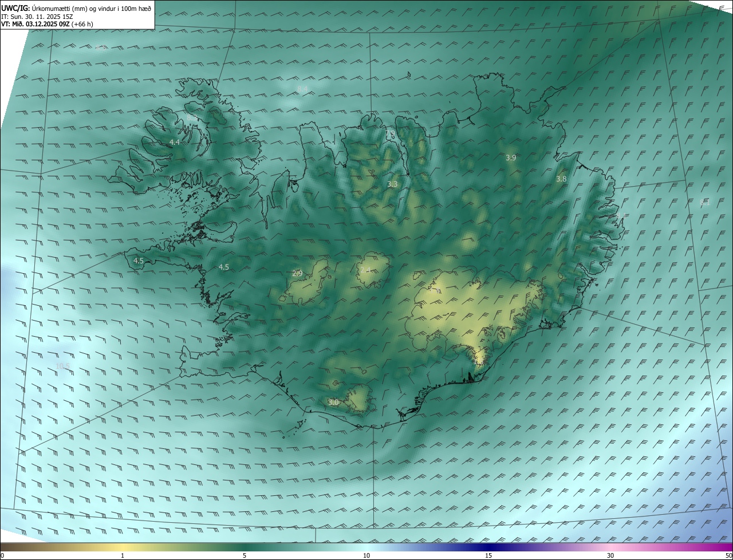Select the 8.4 value label over the sea

tap(302, 89)
